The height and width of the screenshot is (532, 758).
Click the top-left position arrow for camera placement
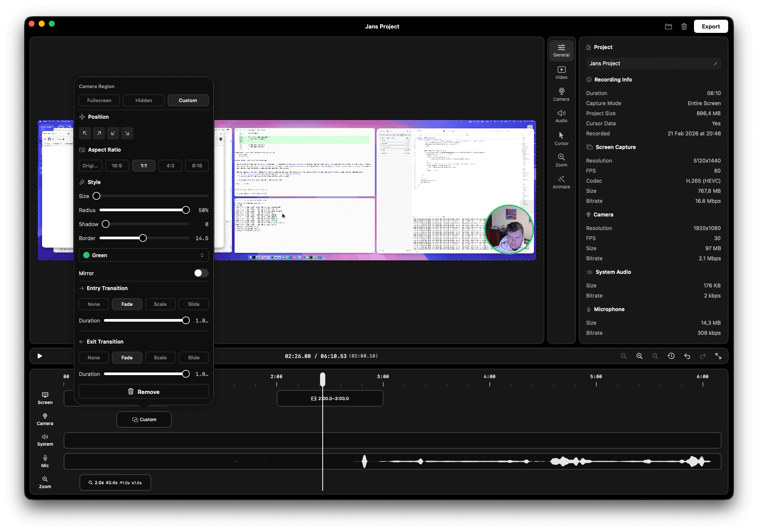[85, 133]
